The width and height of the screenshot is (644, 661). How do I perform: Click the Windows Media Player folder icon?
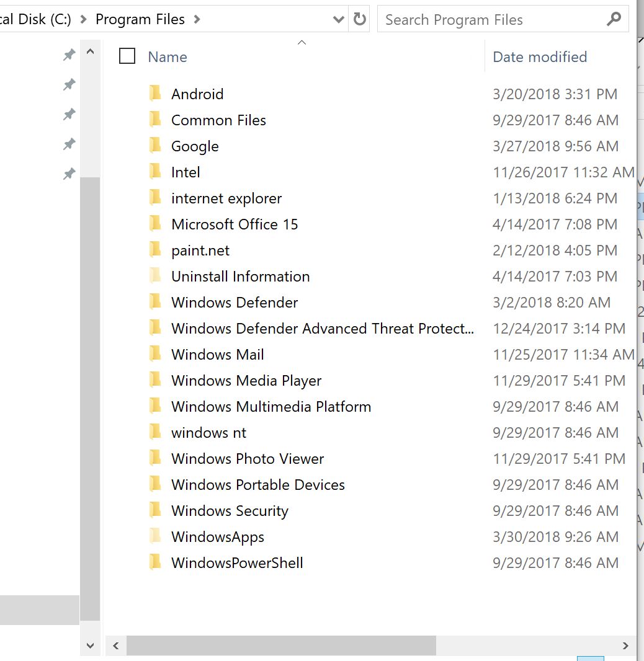(155, 380)
